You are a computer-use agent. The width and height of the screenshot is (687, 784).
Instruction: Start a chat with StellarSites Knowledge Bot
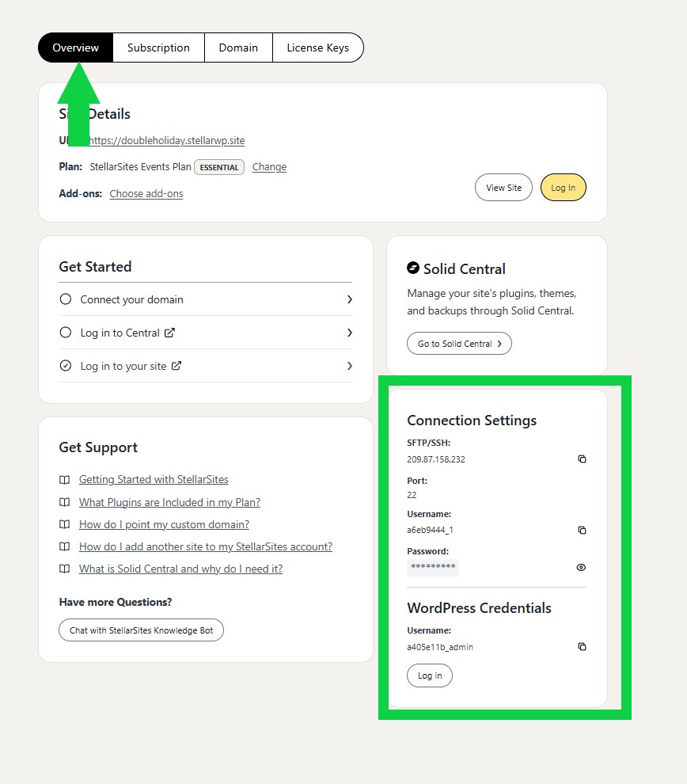[141, 630]
